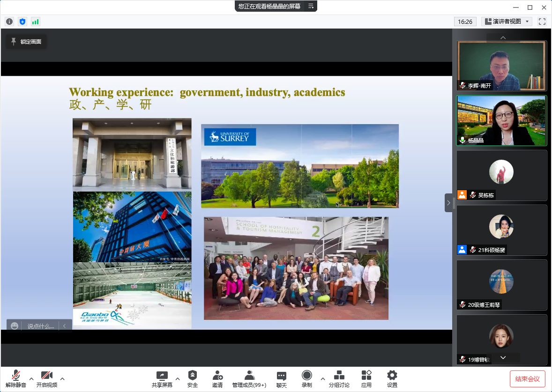Start recording with 录制 button
The image size is (552, 392).
click(307, 378)
